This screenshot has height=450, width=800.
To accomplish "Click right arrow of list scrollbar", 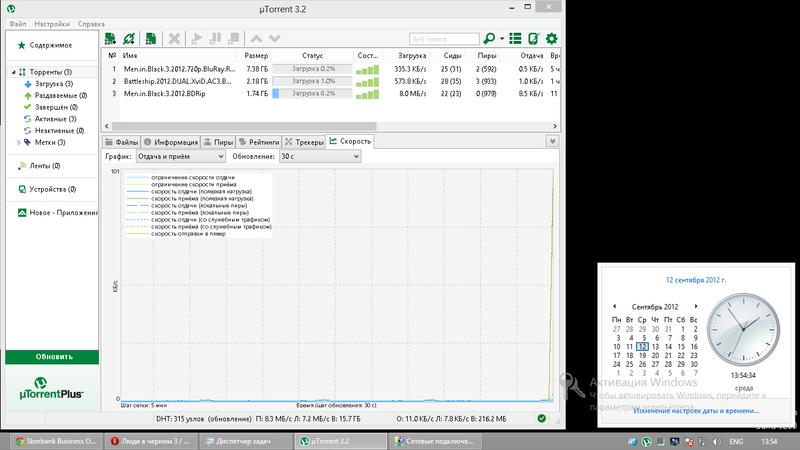I will pyautogui.click(x=555, y=126).
